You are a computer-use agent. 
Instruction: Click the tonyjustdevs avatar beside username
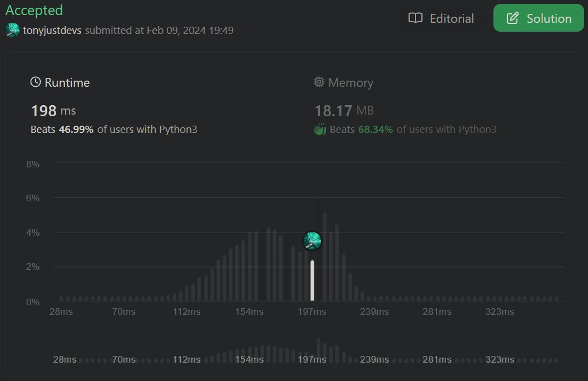click(12, 30)
